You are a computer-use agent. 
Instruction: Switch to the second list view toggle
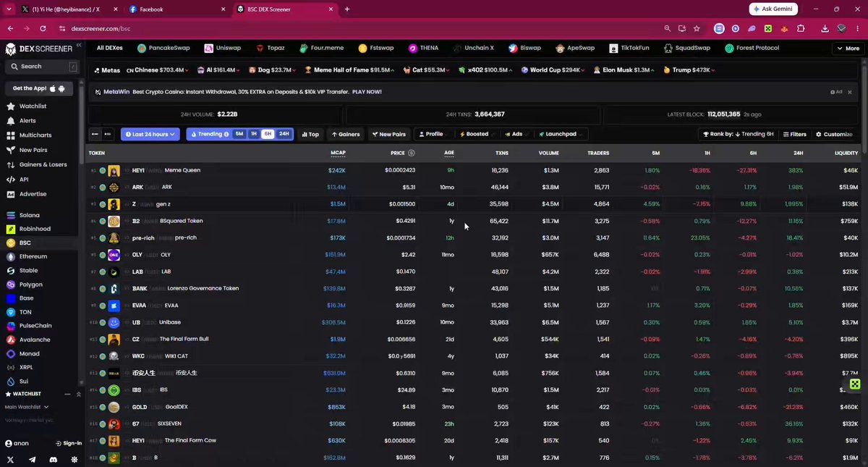108,134
